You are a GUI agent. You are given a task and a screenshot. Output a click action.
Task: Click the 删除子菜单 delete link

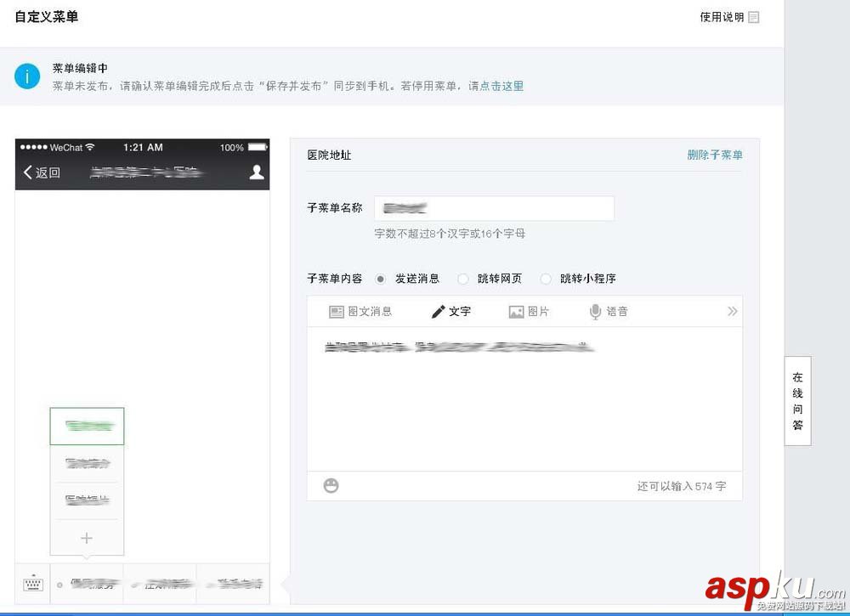715,155
